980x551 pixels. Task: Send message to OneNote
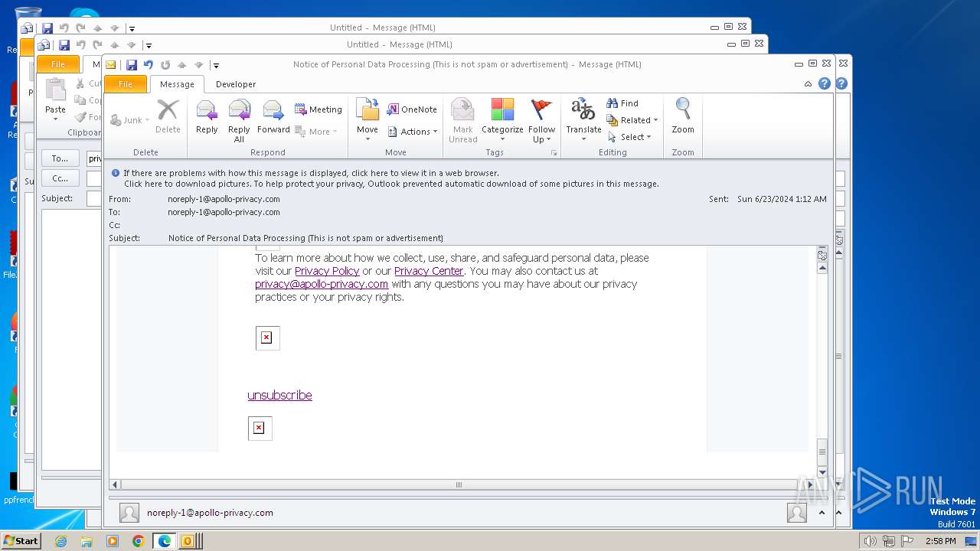412,109
